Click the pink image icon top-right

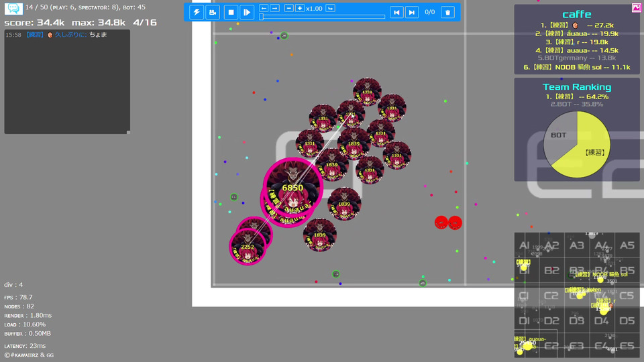point(637,8)
